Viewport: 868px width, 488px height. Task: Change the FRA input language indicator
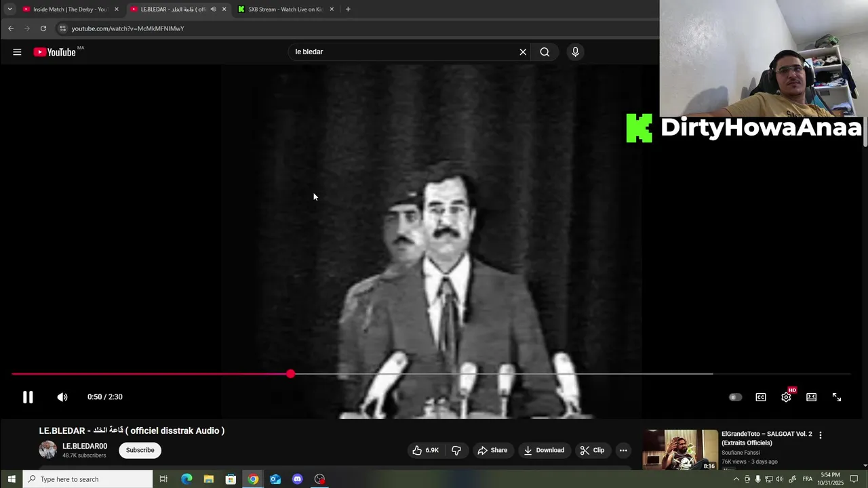pos(808,479)
